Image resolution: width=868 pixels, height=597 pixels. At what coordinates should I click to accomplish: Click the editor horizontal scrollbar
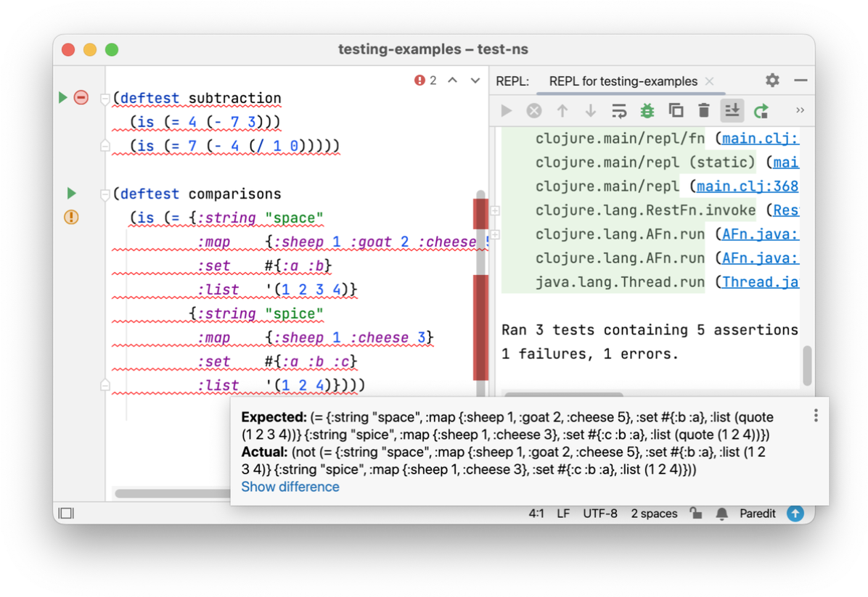point(172,493)
